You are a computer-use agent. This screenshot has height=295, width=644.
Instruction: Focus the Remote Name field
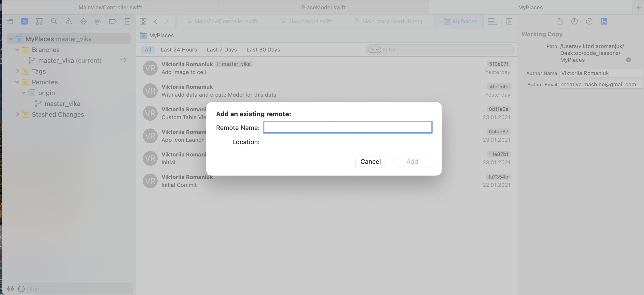(x=348, y=128)
